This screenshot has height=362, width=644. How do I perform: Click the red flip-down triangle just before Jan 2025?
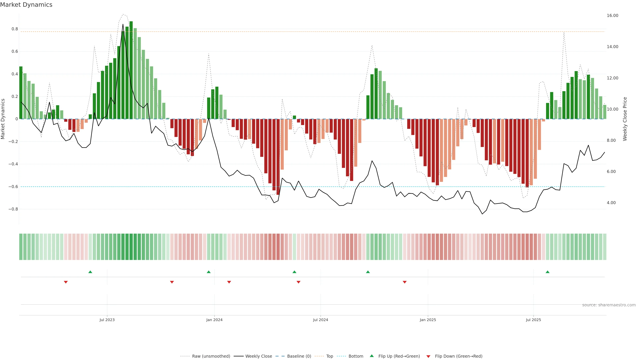pos(405,282)
